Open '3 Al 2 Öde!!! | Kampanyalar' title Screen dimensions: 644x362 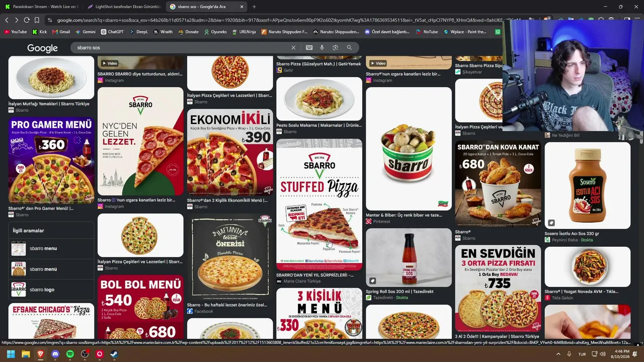coord(497,336)
